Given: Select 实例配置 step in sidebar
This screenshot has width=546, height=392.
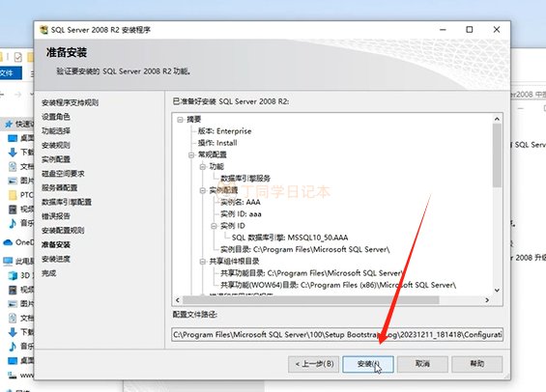Looking at the screenshot, I should pyautogui.click(x=56, y=159).
